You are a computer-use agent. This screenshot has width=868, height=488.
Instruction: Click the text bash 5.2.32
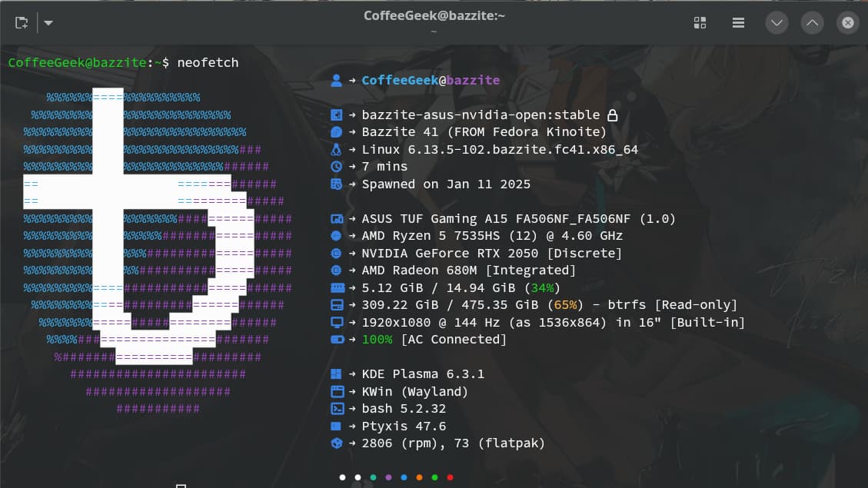tap(404, 409)
